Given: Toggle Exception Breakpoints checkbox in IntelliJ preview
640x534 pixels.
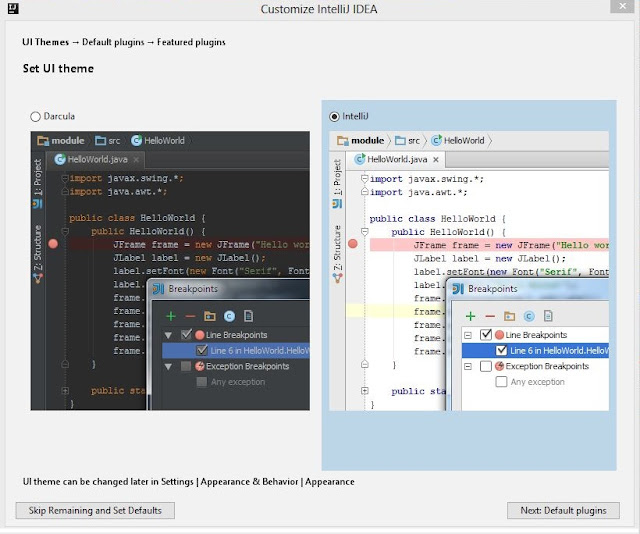Looking at the screenshot, I should pos(486,366).
